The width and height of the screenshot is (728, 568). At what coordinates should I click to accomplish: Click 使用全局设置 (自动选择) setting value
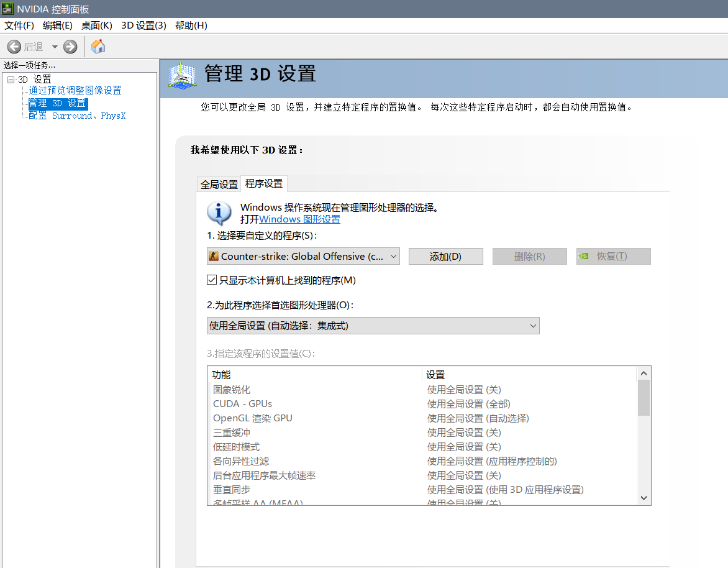pos(478,418)
